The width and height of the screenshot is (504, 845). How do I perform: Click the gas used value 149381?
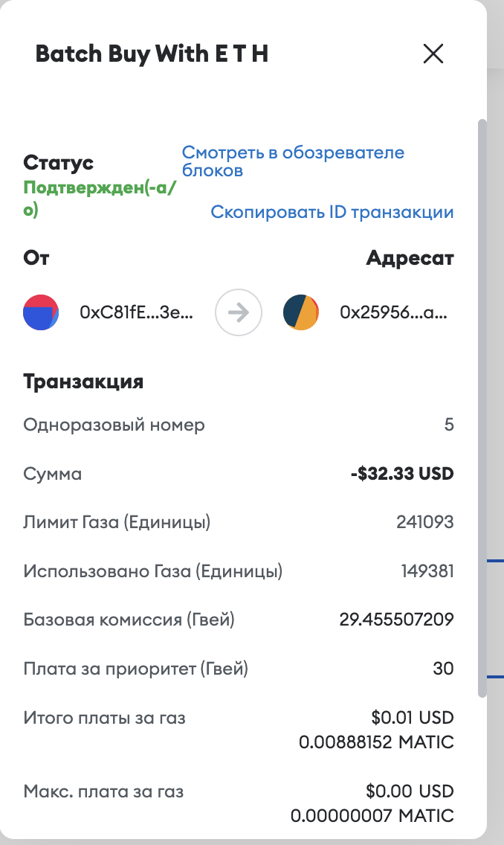point(427,571)
